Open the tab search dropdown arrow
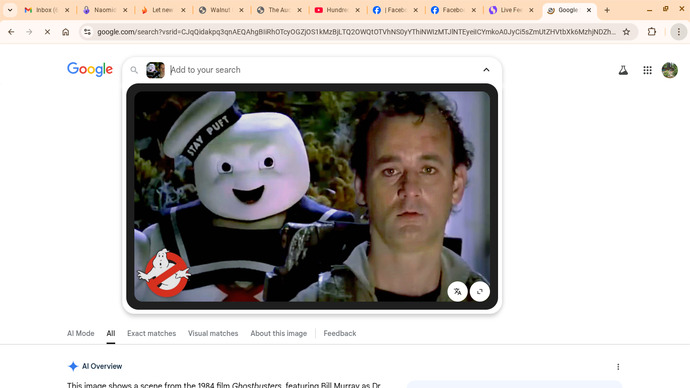The height and width of the screenshot is (388, 690). (10, 10)
